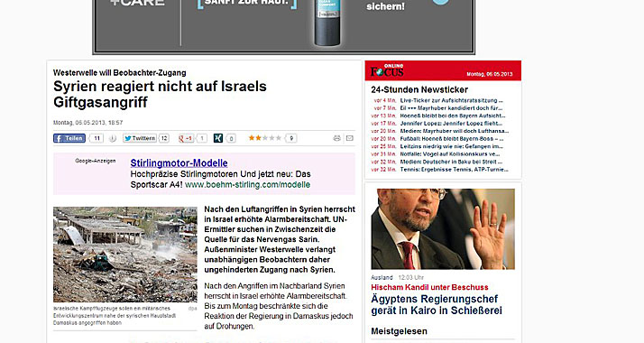The width and height of the screenshot is (644, 343).
Task: Click the 'Ausland' category label
Action: [382, 278]
